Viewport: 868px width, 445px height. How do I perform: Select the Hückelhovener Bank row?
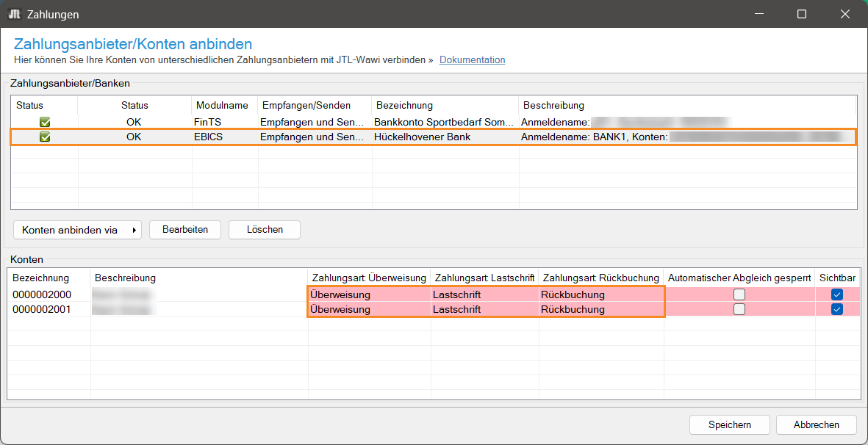pos(423,137)
